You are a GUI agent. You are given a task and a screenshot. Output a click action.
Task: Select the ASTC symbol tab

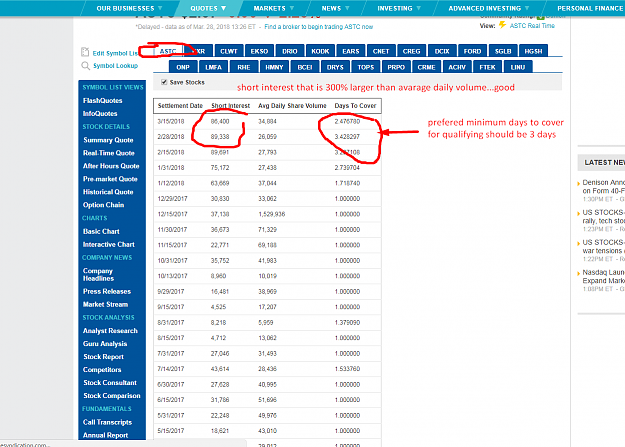pos(168,51)
